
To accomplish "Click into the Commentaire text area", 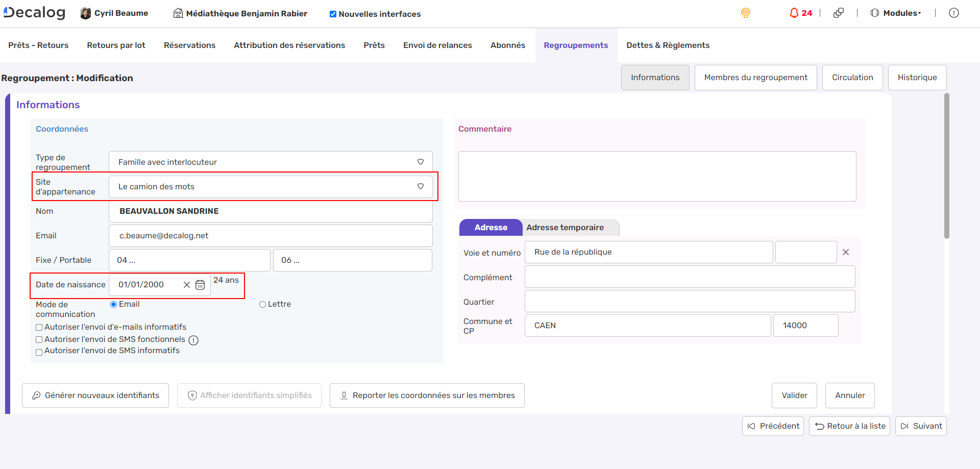I will (657, 176).
